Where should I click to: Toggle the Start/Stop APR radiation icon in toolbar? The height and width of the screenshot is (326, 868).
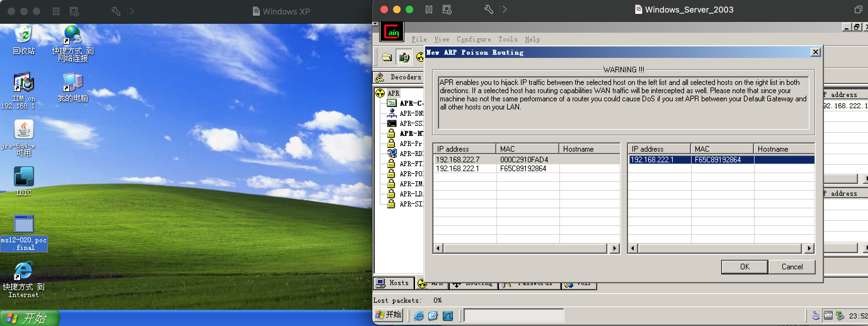pos(420,57)
